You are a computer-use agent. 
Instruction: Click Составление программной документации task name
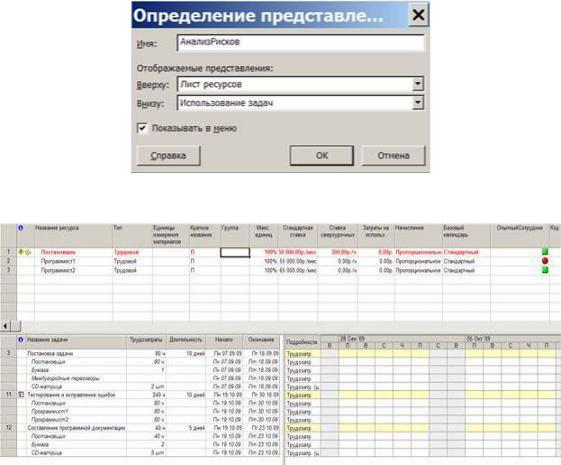(x=77, y=428)
